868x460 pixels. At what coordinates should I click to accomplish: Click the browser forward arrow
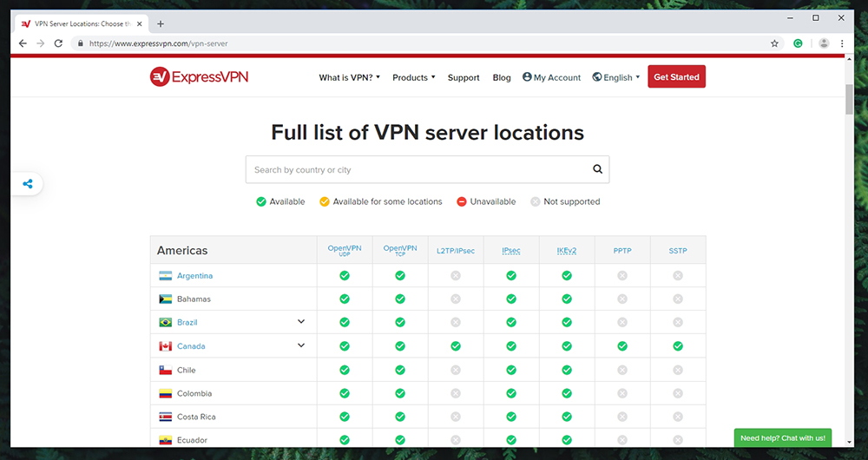tap(41, 43)
